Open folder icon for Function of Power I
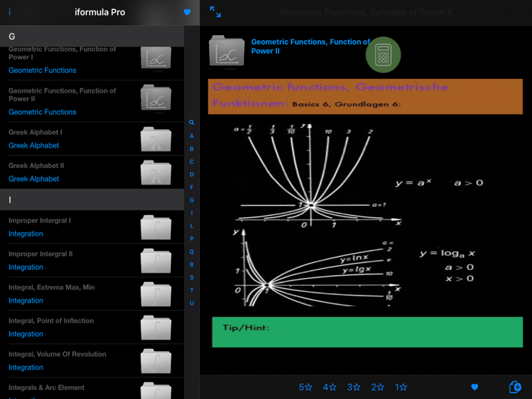The image size is (532, 399). click(x=156, y=58)
